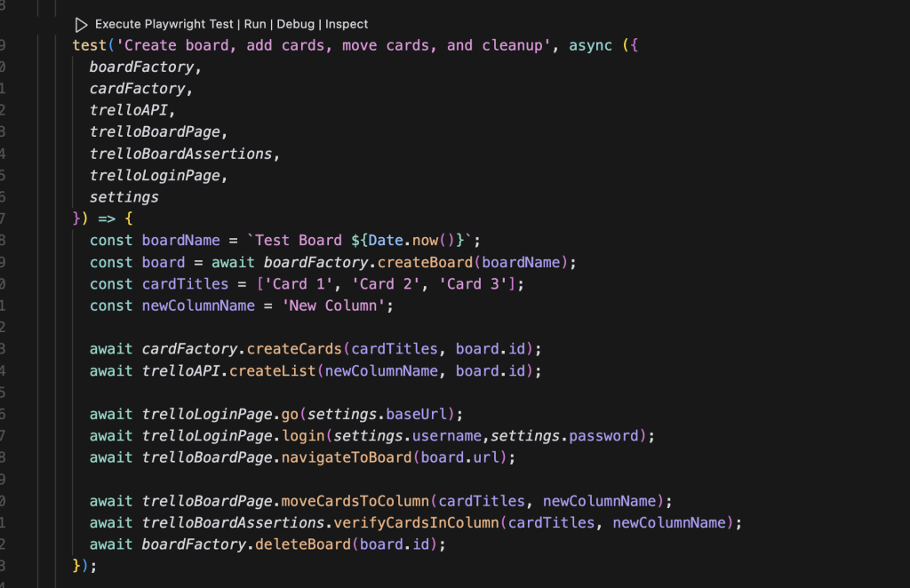Viewport: 910px width, 588px height.
Task: Click the 'trelloBoardAssertions,' fixture parameter
Action: click(x=185, y=154)
